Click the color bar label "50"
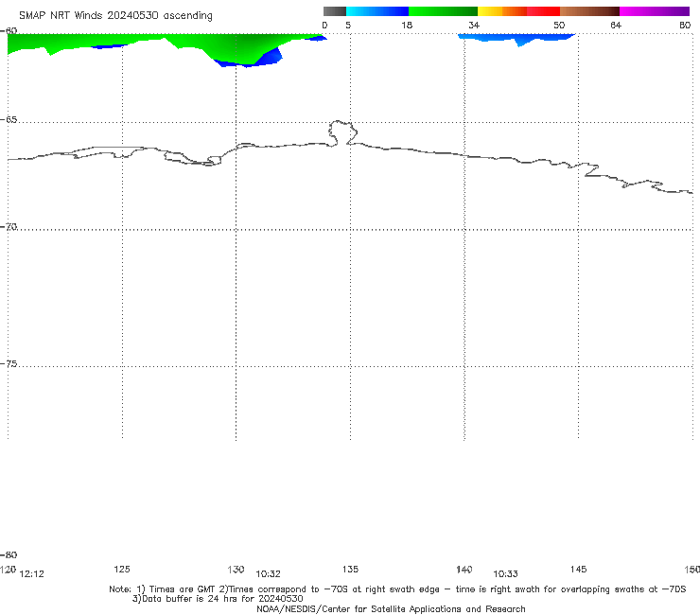Image resolution: width=700 pixels, height=615 pixels. tap(559, 25)
